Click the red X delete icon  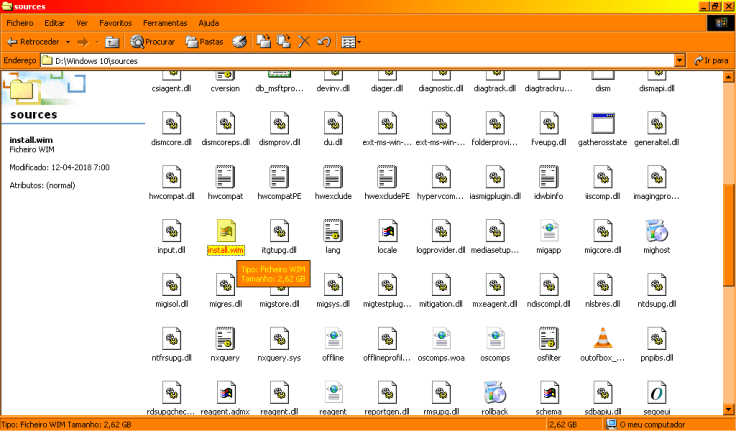(304, 42)
